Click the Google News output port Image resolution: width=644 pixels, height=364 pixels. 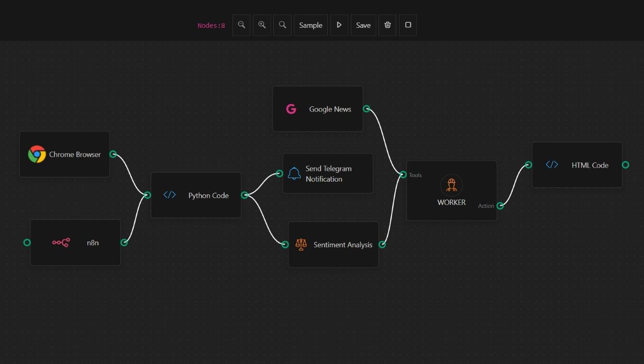(367, 109)
